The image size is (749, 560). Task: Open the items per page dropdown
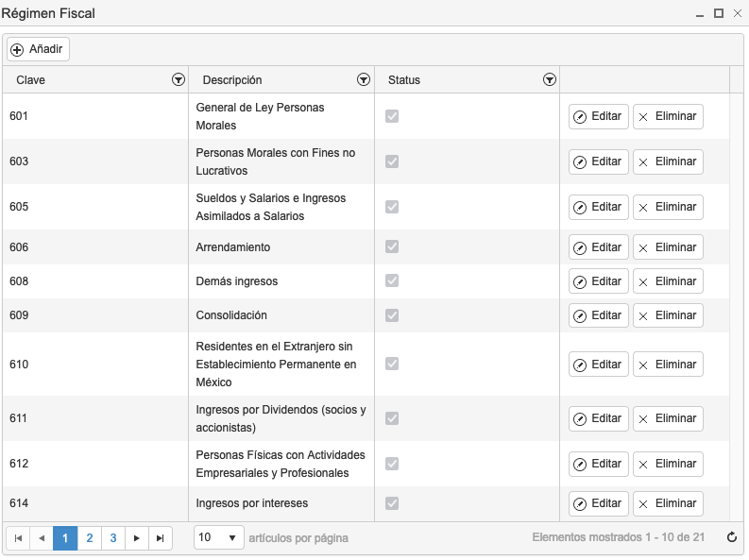pyautogui.click(x=219, y=537)
